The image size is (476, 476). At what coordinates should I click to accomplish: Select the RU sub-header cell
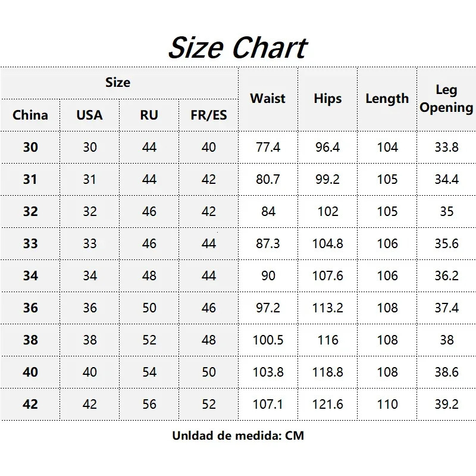(149, 115)
